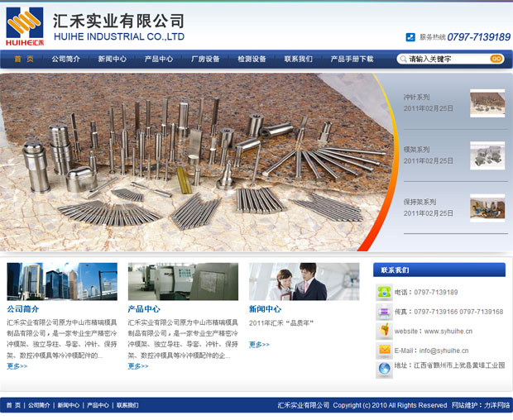The height and width of the screenshot is (420, 513).
Task: Open the 冲针系列 product thumbnail
Action: [487, 103]
